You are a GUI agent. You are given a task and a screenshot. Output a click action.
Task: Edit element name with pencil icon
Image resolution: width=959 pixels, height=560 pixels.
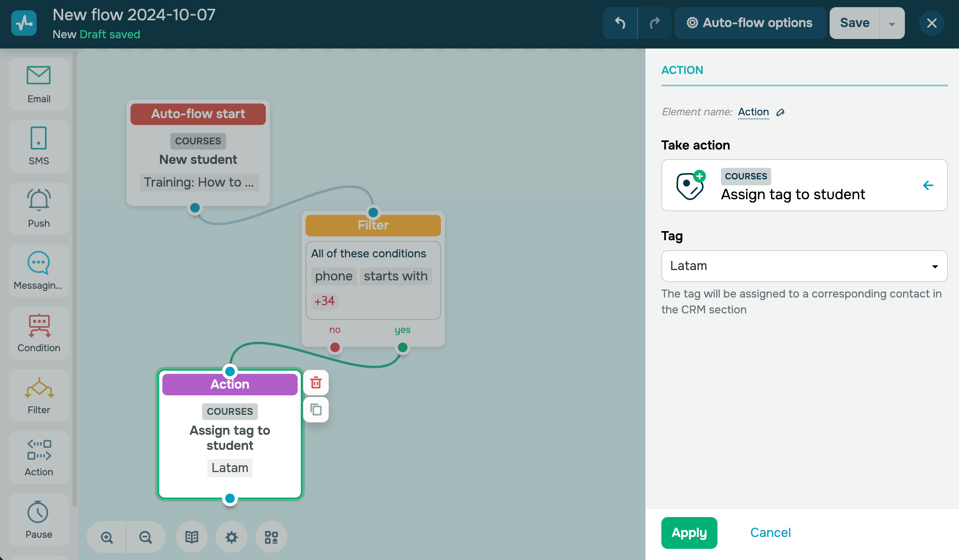coord(781,113)
